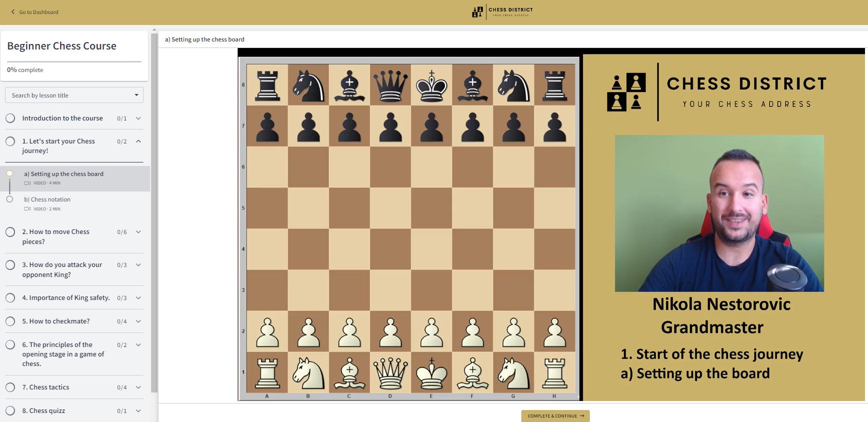Click the Chess District logo in header
The height and width of the screenshot is (422, 868).
point(502,11)
